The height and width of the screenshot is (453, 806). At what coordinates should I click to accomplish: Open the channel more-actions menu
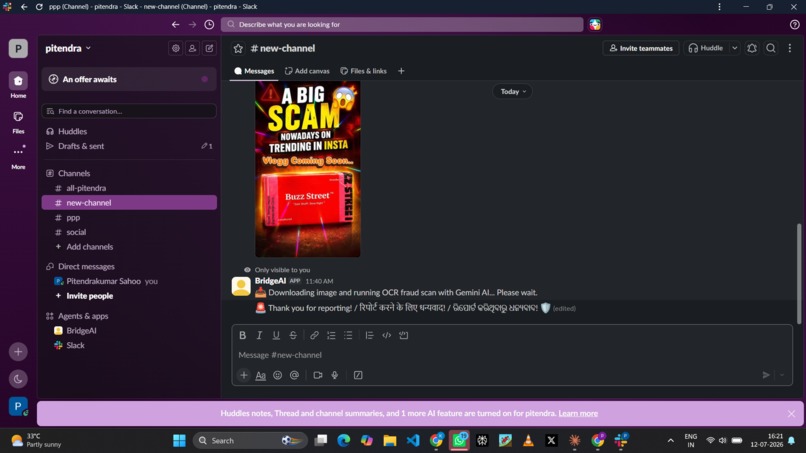pos(790,48)
